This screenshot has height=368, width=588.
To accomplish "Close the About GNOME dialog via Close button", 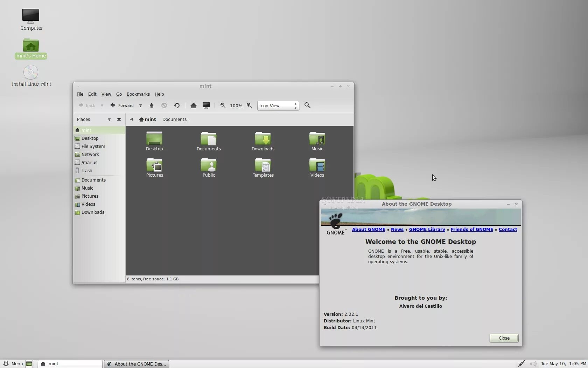I will coord(504,338).
